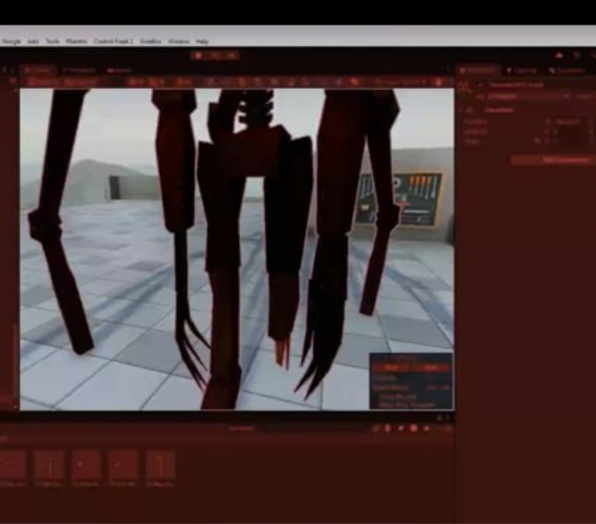Click the star favorites icon in project toolbar
This screenshot has height=524, width=596.
pos(426,429)
